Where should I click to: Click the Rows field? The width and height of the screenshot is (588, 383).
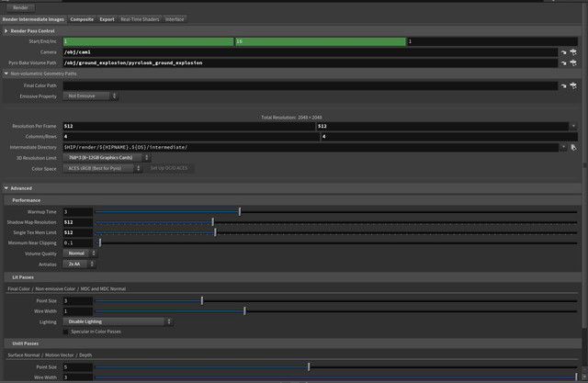pyautogui.click(x=449, y=137)
